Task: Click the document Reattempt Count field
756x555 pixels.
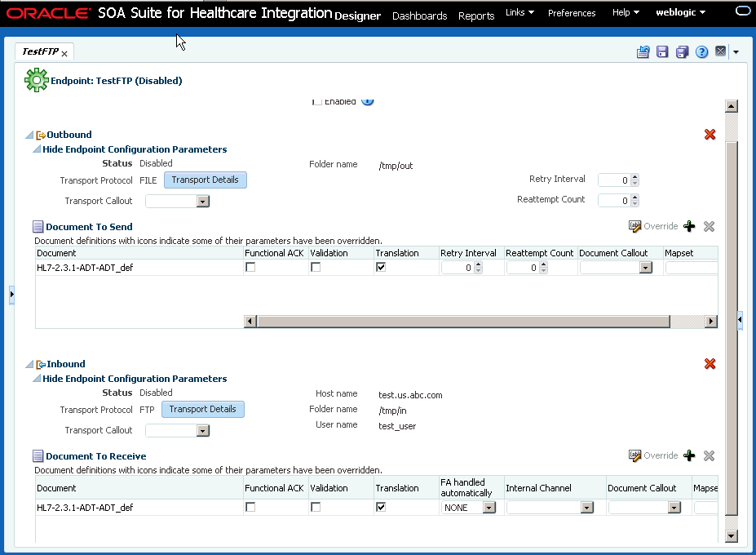Action: pos(522,268)
